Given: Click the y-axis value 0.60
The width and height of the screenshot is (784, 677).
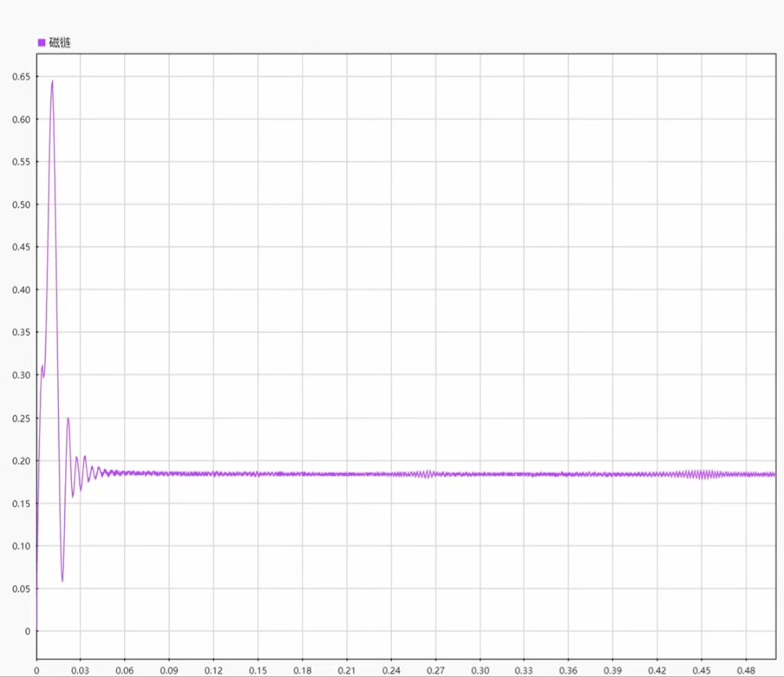Looking at the screenshot, I should tap(21, 120).
